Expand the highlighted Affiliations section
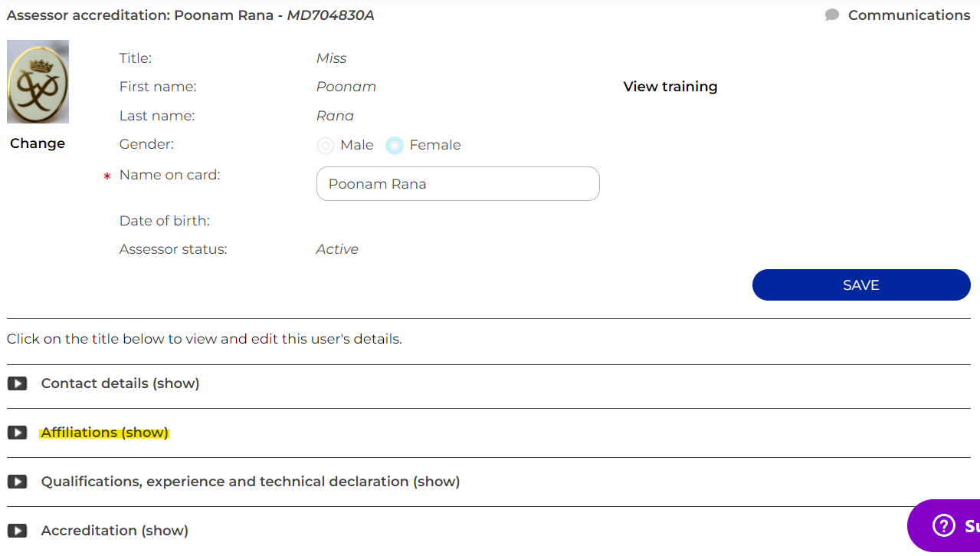Image resolution: width=980 pixels, height=556 pixels. [x=105, y=433]
